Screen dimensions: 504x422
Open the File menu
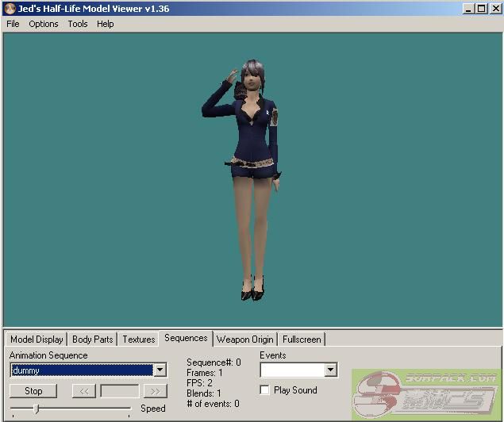[x=13, y=24]
